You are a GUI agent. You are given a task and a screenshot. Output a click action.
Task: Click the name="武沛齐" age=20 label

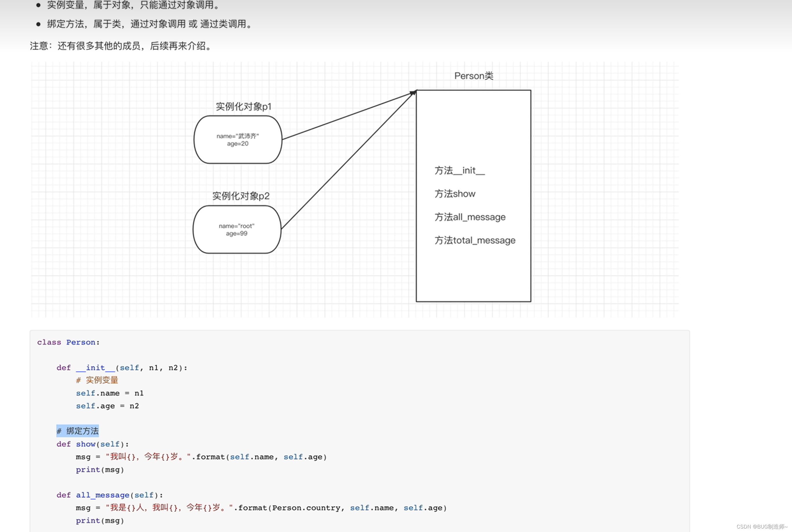click(x=238, y=140)
